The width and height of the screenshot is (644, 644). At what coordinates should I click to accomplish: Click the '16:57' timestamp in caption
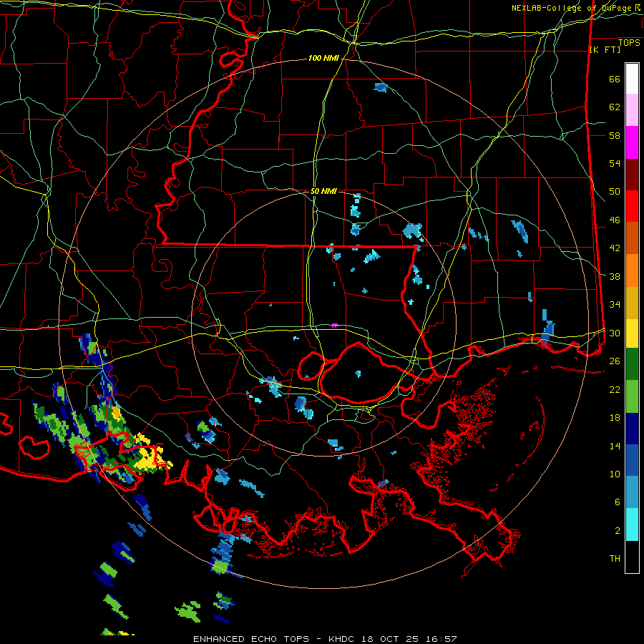[x=441, y=639]
